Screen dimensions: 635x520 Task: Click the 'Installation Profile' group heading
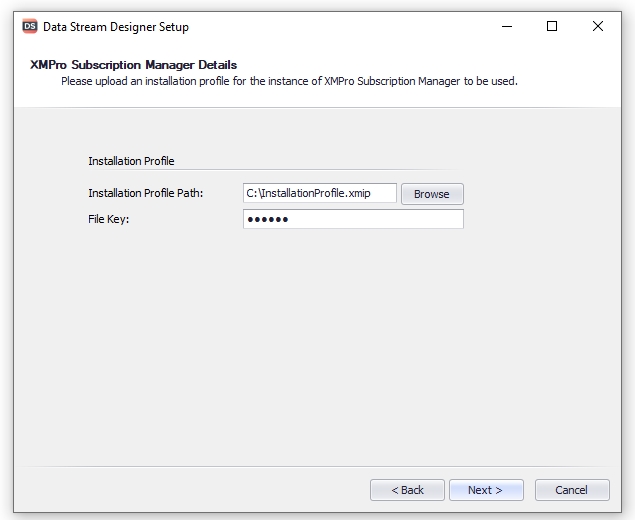pyautogui.click(x=131, y=161)
